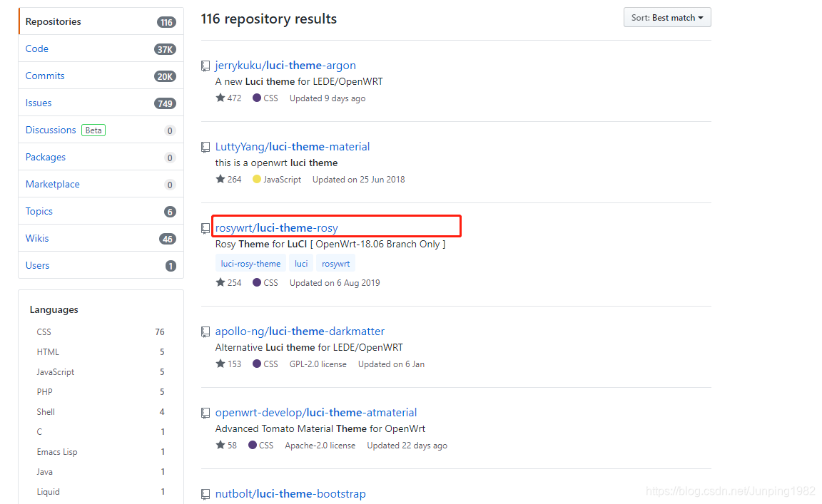Show Topics search results
This screenshot has width=822, height=504.
click(101, 211)
